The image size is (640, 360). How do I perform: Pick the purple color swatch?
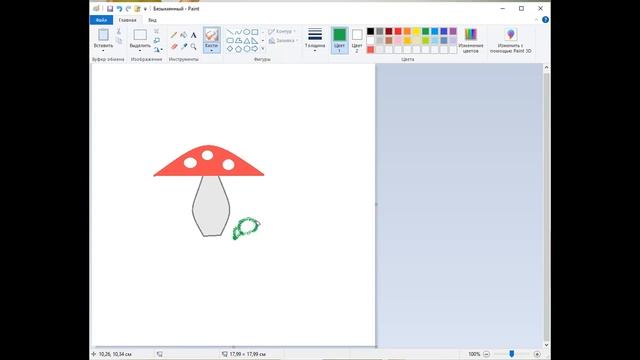coord(453,31)
